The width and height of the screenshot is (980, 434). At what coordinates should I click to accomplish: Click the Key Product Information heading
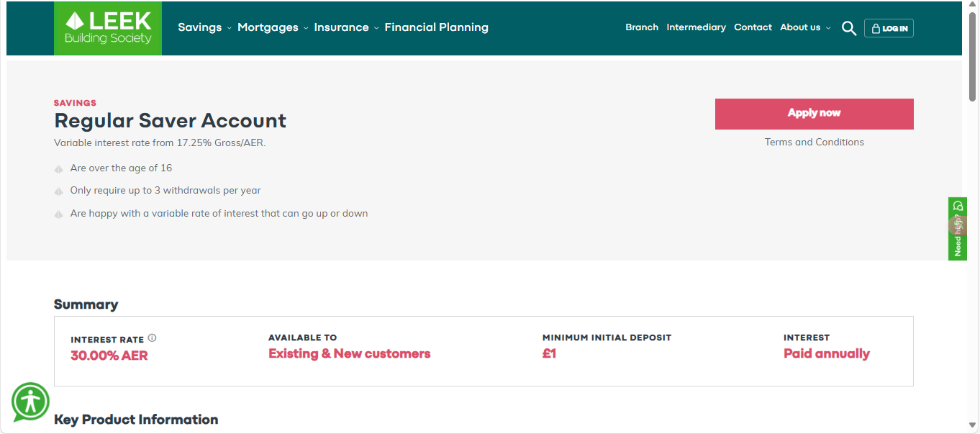coord(136,420)
